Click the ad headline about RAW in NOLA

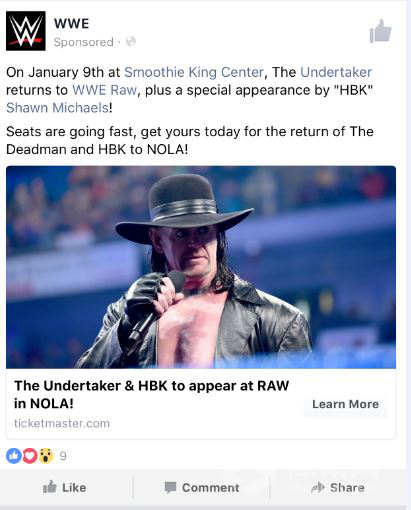point(152,394)
